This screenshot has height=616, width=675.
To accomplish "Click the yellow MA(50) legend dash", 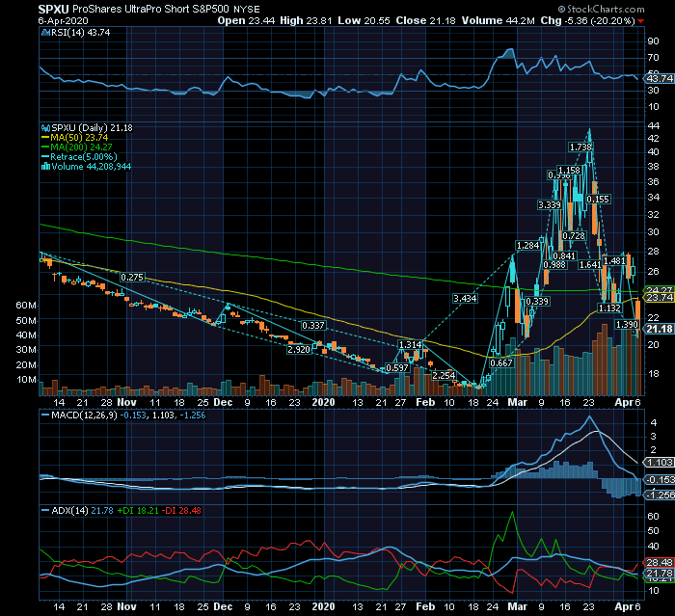I will 45,138.
